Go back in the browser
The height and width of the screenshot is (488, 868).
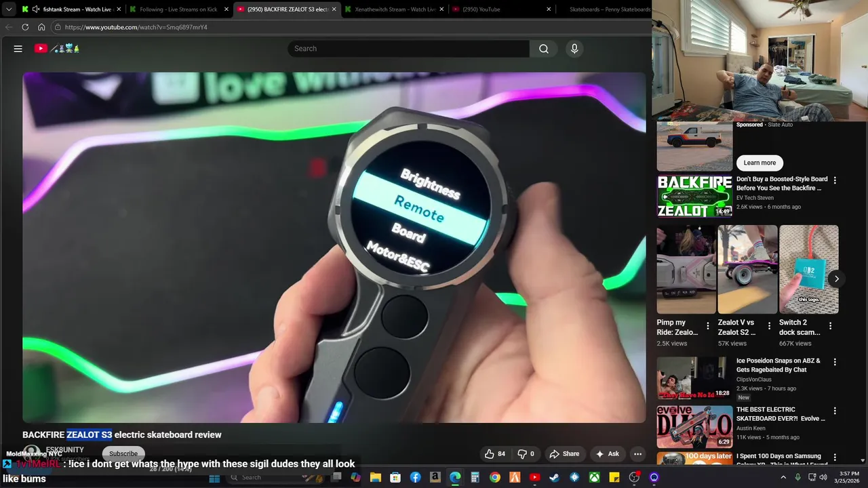pos(9,27)
